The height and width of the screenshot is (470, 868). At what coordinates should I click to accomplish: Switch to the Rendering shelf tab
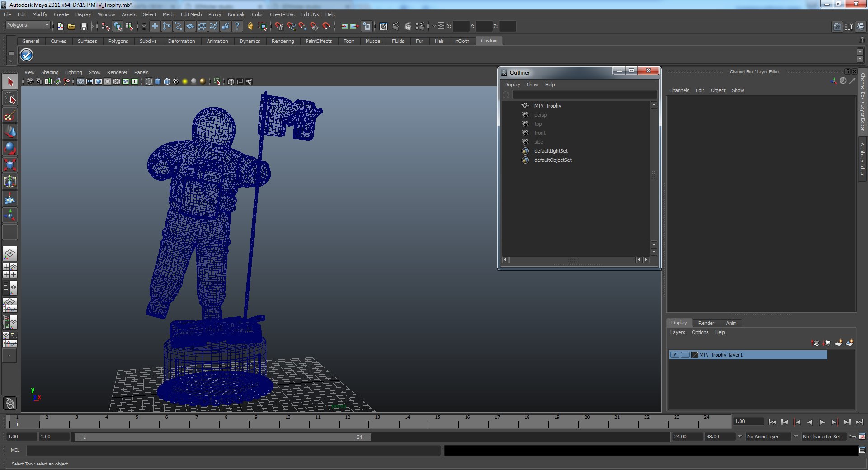point(283,41)
